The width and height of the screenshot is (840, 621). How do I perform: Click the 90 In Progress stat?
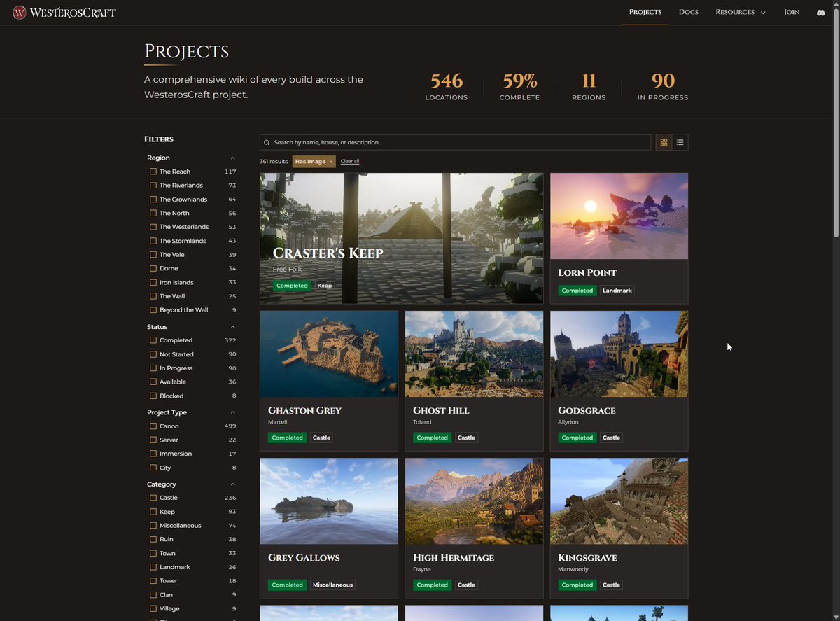pos(663,87)
